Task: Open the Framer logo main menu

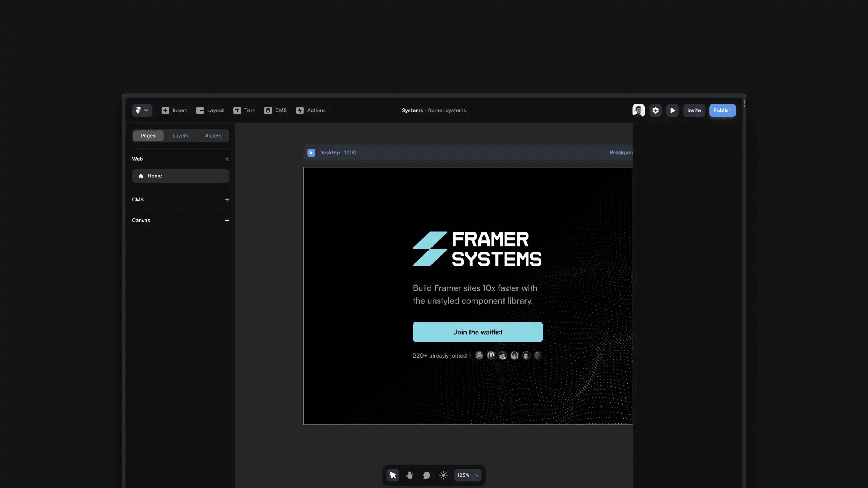Action: pyautogui.click(x=142, y=110)
